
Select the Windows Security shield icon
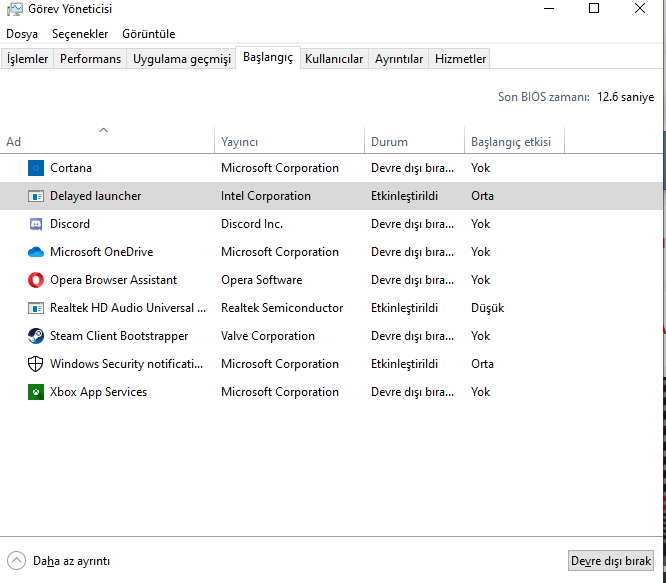tap(36, 364)
